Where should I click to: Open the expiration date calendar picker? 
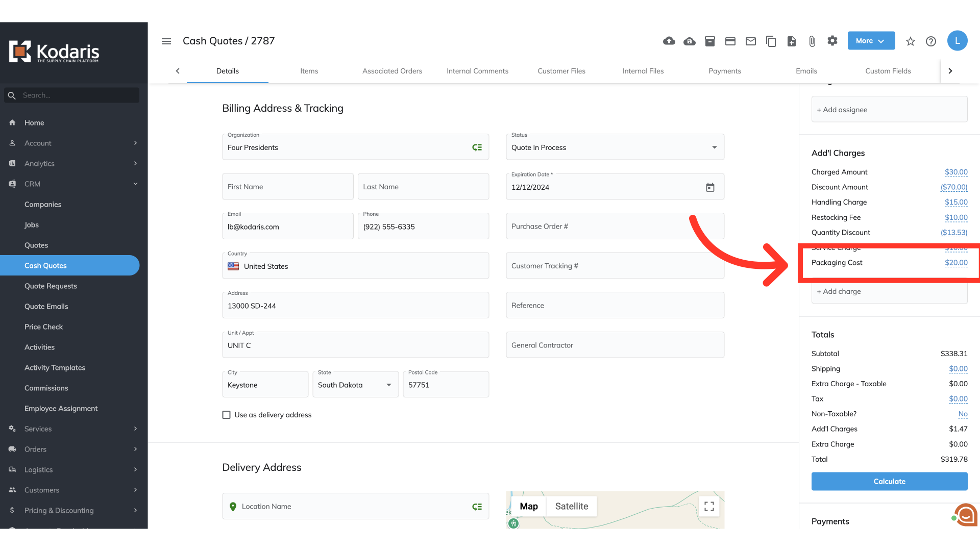709,187
